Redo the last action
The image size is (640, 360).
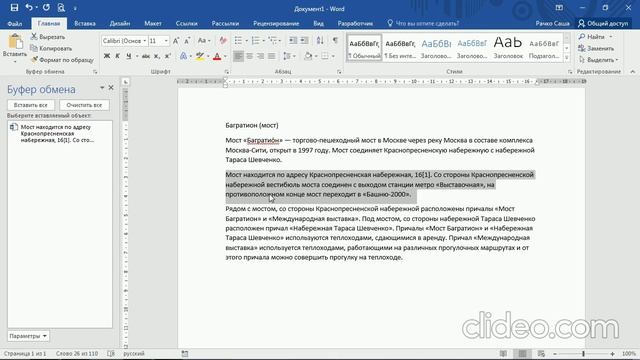click(46, 8)
